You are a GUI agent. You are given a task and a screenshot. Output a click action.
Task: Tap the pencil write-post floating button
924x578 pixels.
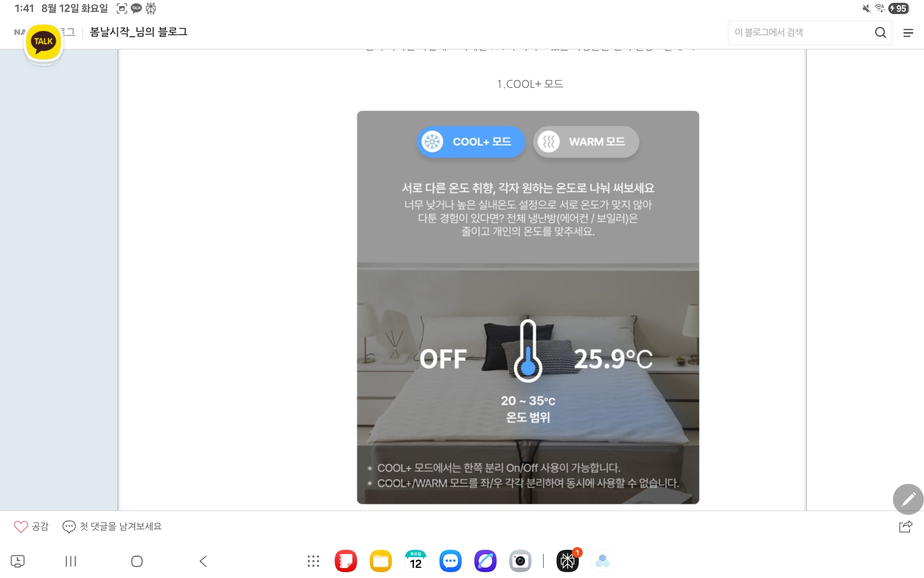click(x=908, y=499)
